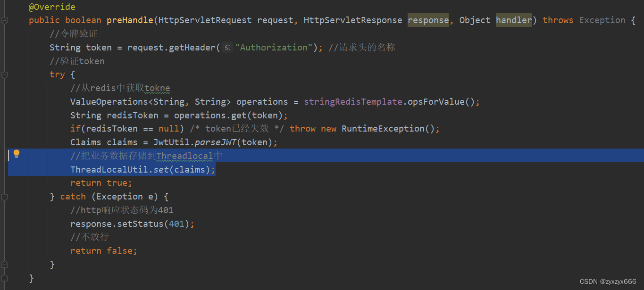Click the highlighted word response in the signature

pyautogui.click(x=427, y=20)
